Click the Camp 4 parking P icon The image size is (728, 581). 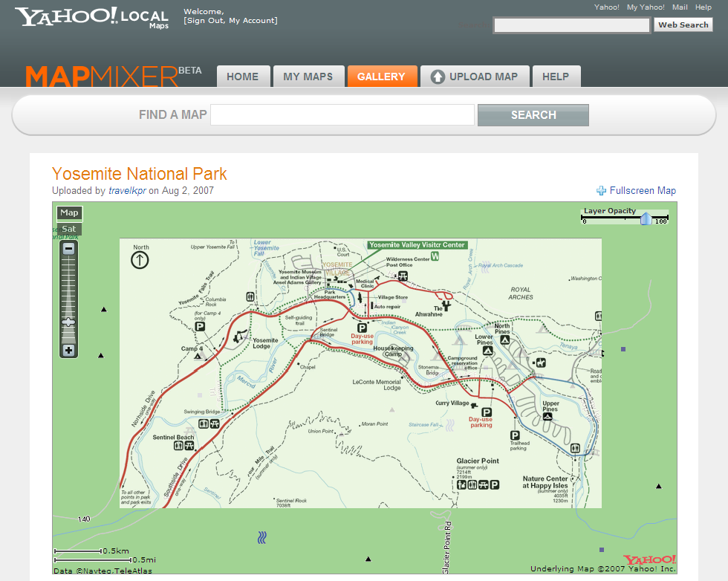200,326
